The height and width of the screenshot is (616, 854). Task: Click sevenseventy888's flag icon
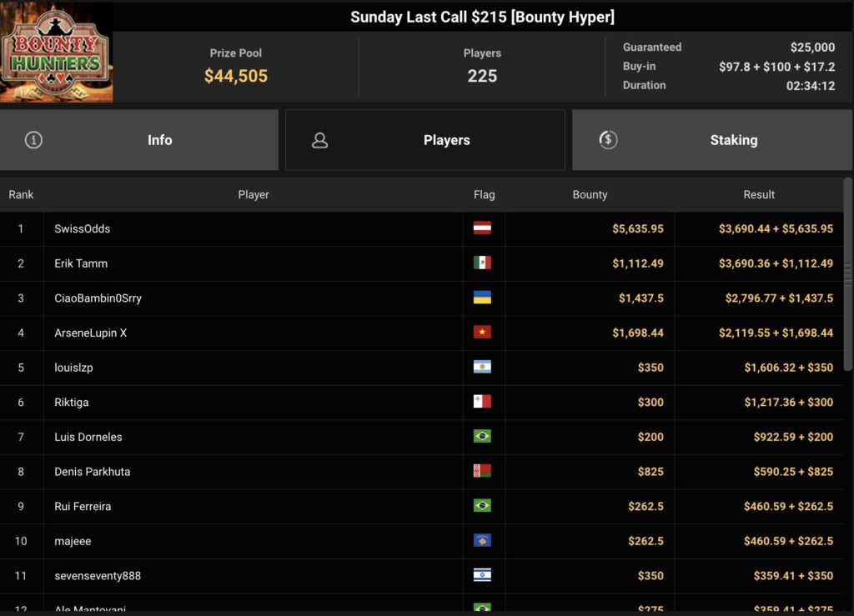[x=482, y=575]
